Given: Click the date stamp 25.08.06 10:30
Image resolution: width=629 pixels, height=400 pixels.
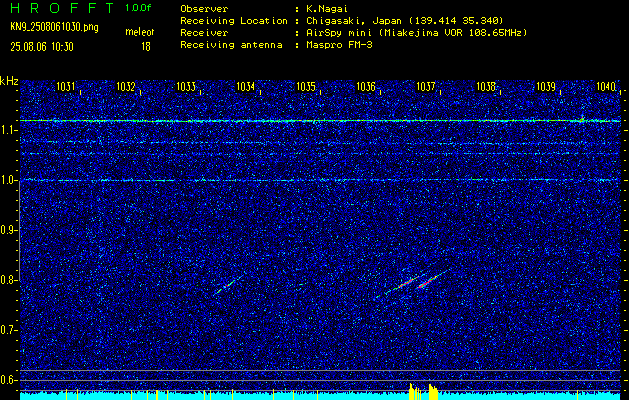Looking at the screenshot, I should coord(42,47).
